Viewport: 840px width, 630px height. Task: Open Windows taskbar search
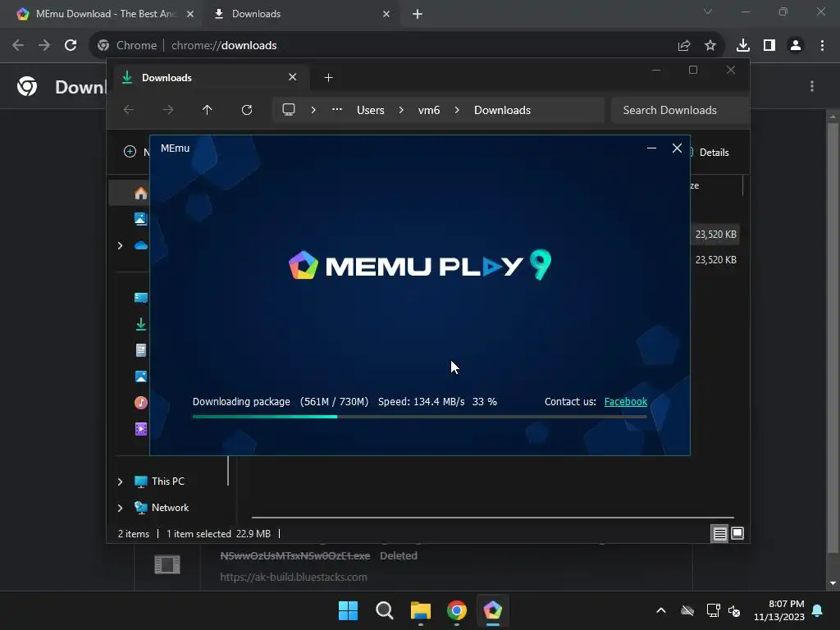[x=384, y=610]
